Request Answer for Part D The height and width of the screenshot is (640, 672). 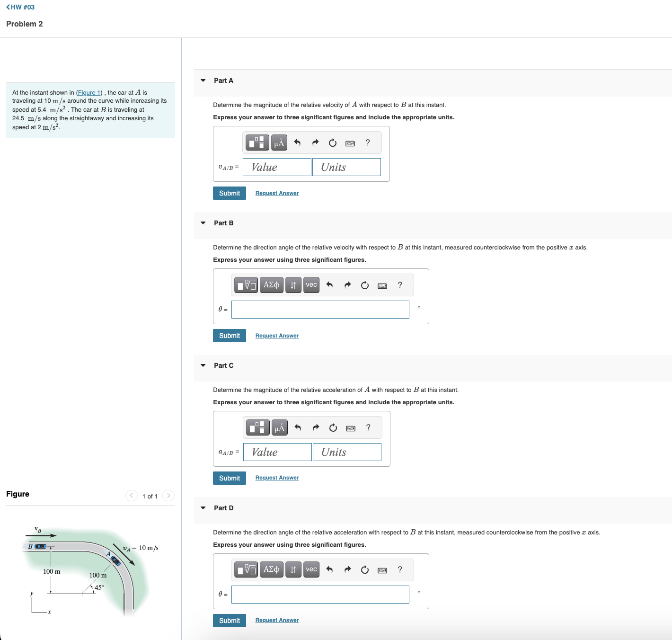(277, 620)
